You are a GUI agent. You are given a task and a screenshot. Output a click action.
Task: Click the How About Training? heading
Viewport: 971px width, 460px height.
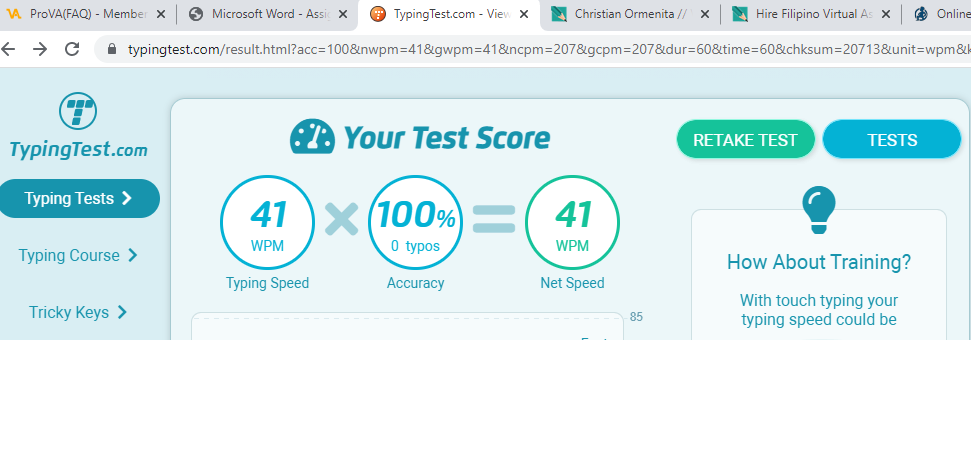click(819, 262)
